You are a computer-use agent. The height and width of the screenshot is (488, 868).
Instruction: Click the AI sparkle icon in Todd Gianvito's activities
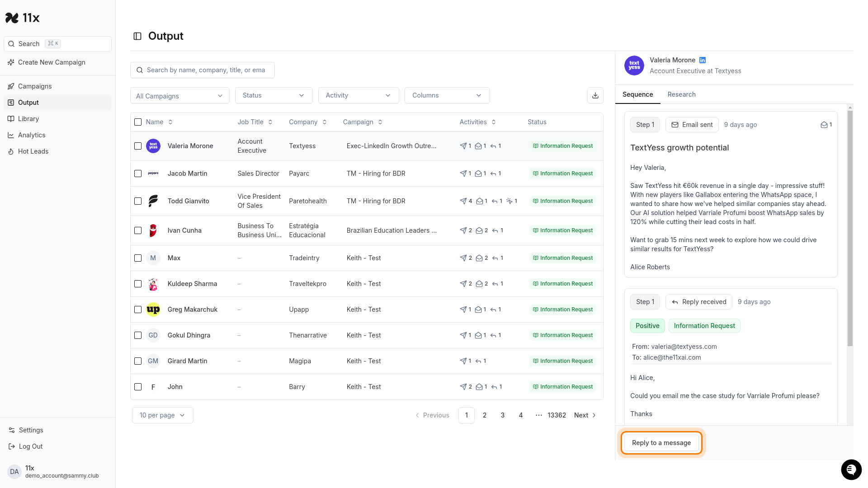509,201
